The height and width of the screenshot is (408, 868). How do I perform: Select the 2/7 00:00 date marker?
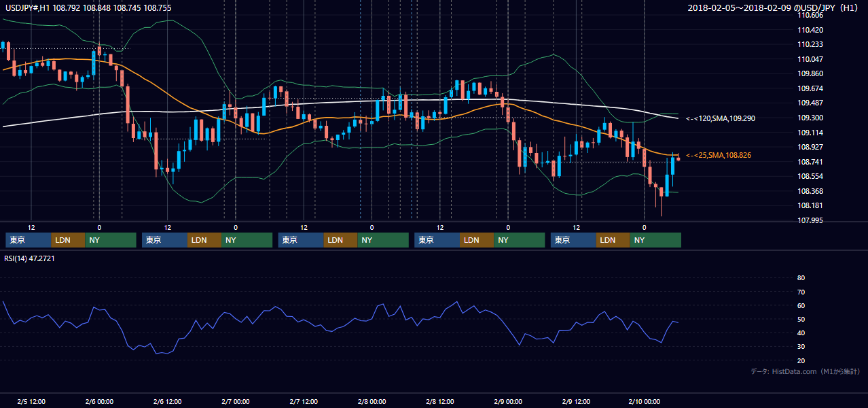236,401
